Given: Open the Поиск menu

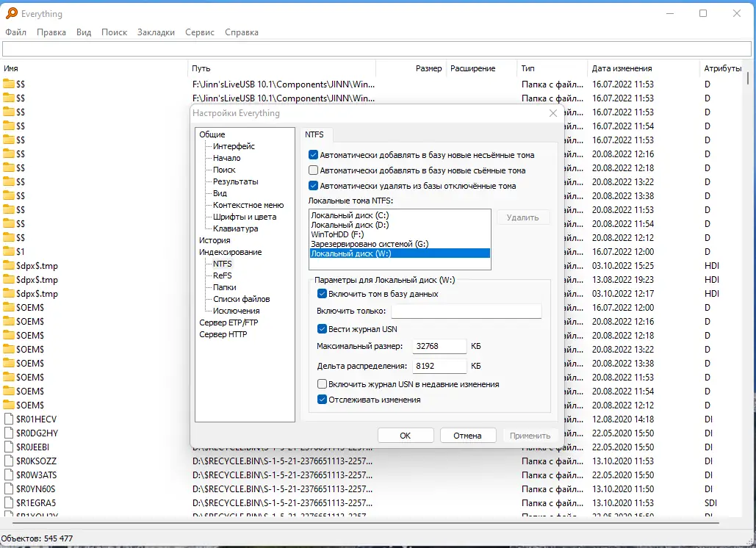Looking at the screenshot, I should (115, 32).
